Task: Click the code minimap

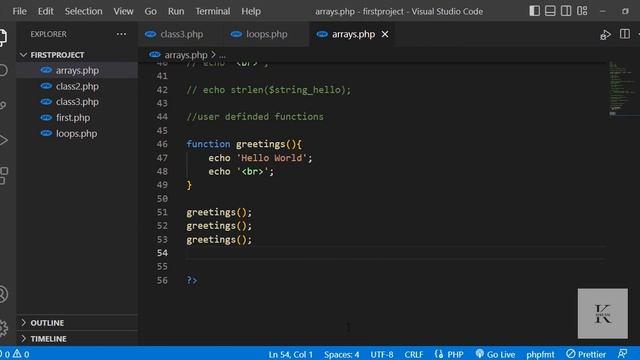Action: tap(622, 88)
